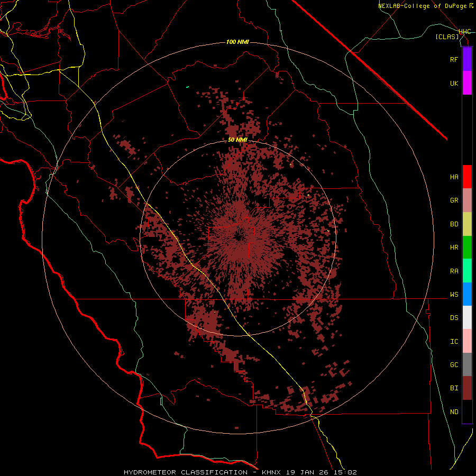Click the gray GC ground clutter swatch
Screen dimensions: 476x476
pyautogui.click(x=467, y=364)
